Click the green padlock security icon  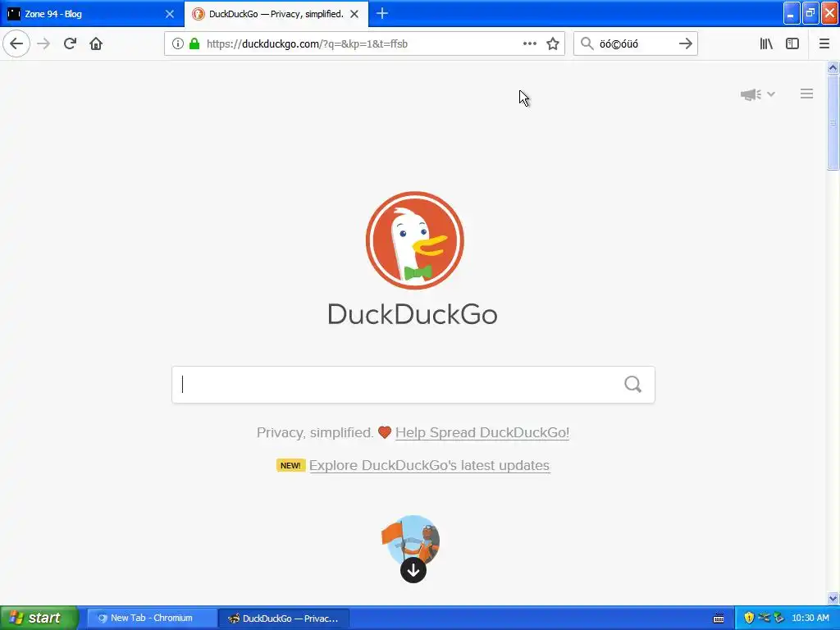[x=194, y=44]
